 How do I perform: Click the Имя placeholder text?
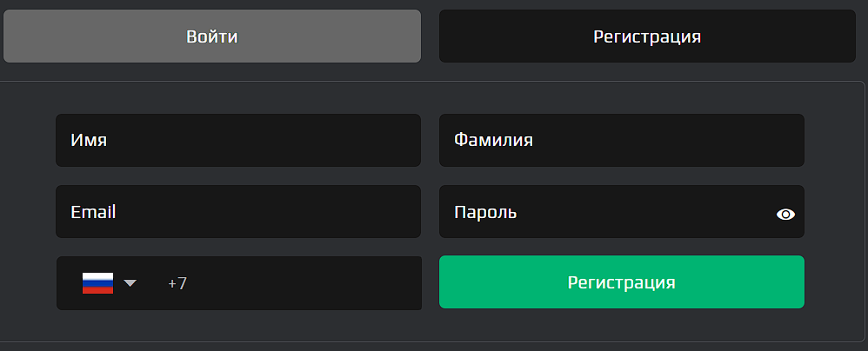(x=89, y=140)
